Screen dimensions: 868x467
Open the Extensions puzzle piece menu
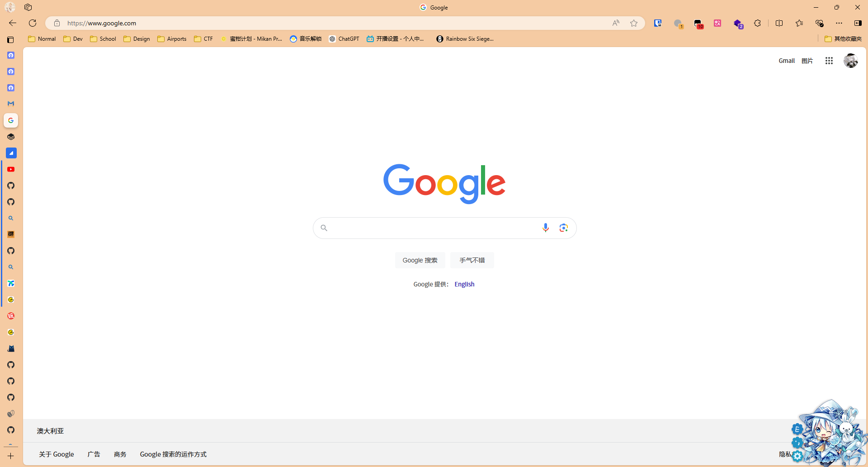coord(757,23)
